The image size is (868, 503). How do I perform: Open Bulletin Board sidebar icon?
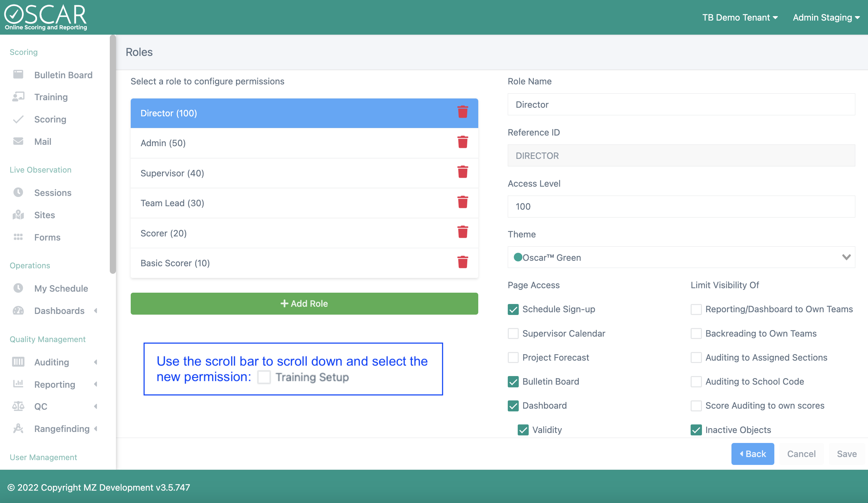coord(18,74)
